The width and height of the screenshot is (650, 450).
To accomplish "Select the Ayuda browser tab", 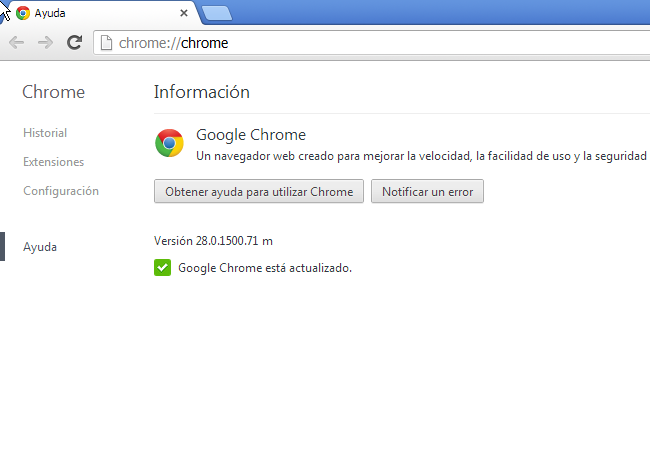I will tap(102, 13).
